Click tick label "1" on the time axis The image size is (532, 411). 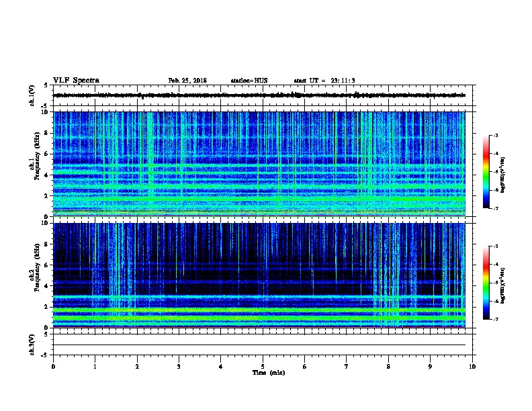tap(95, 367)
